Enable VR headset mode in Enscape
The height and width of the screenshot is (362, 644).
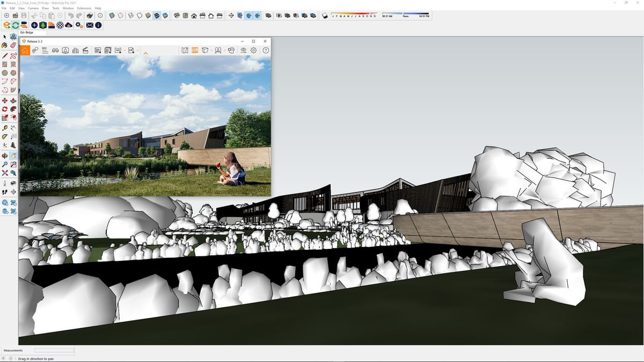point(231,49)
